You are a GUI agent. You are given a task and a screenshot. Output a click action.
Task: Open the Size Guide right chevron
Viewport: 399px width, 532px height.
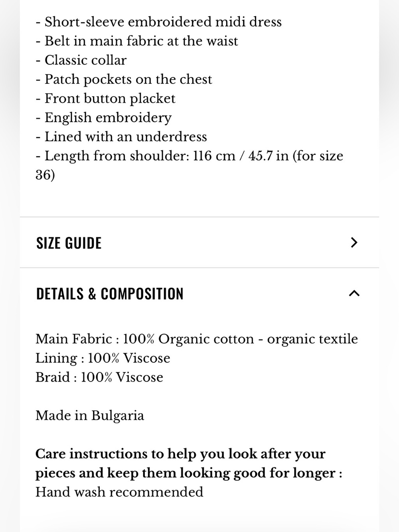click(x=354, y=242)
